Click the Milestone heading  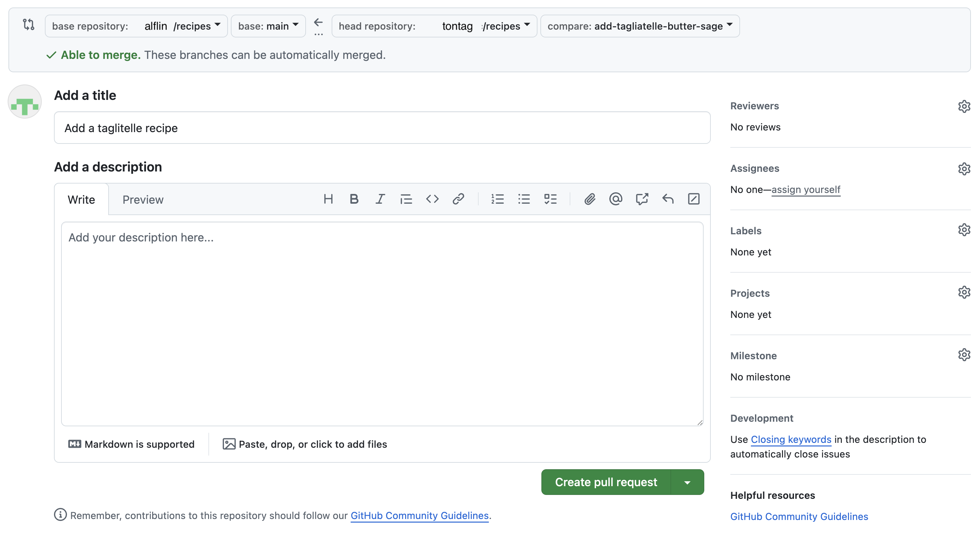(753, 356)
